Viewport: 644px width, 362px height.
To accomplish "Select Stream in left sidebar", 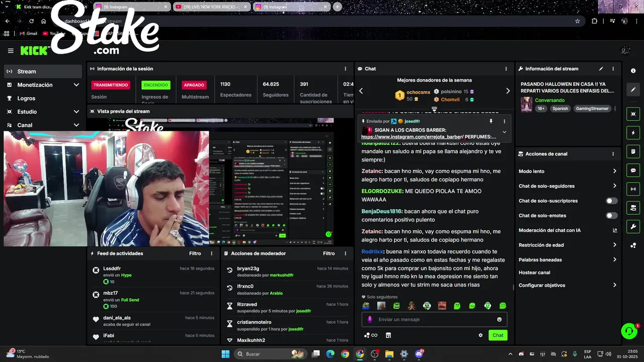I will point(43,71).
